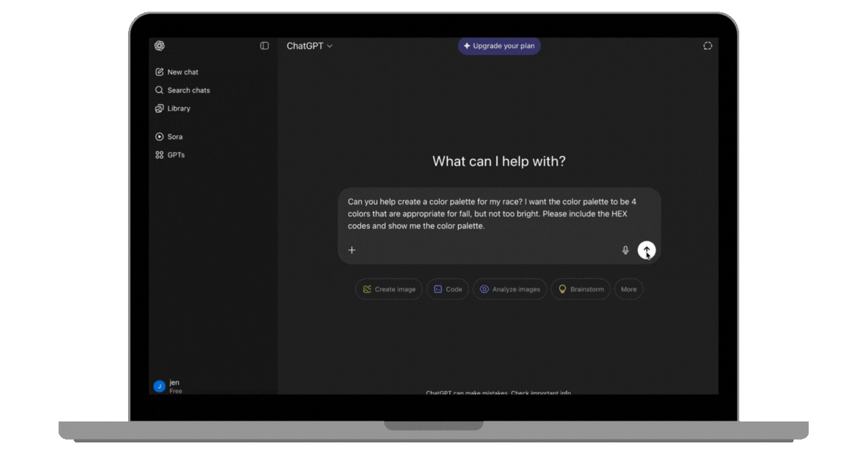Choose the Code suggestion chip

[x=448, y=289]
